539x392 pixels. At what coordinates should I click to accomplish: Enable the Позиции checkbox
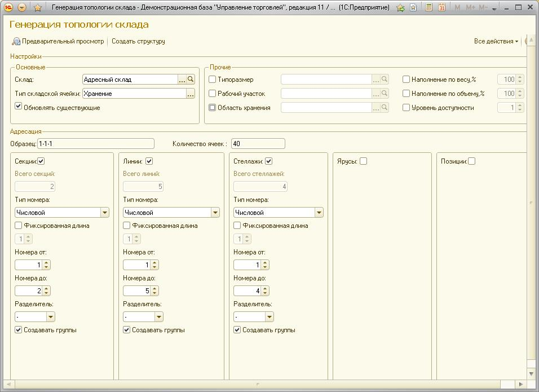coord(471,161)
